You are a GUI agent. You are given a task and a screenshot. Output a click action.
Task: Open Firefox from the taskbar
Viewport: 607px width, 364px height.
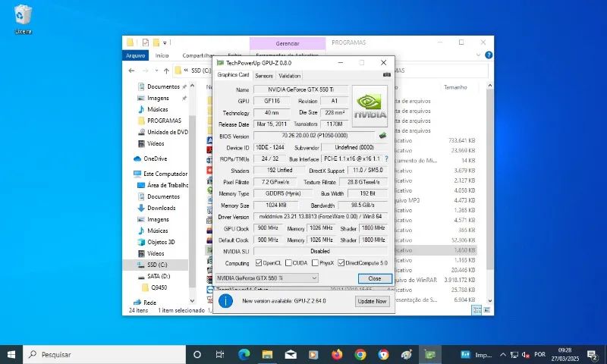(x=337, y=354)
